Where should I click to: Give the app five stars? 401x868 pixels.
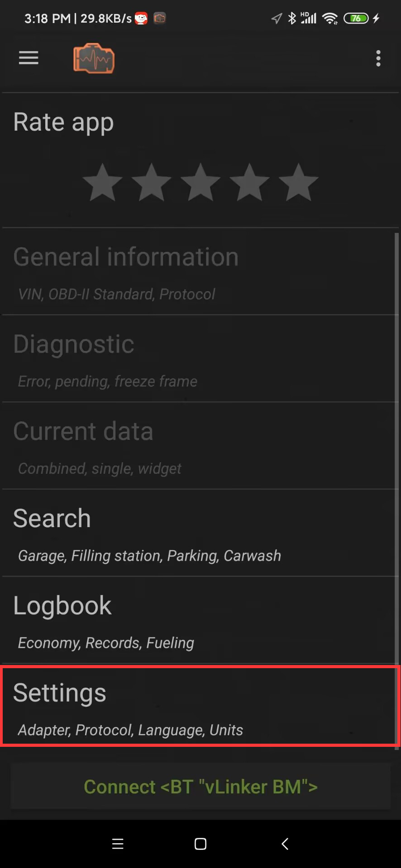coord(298,183)
